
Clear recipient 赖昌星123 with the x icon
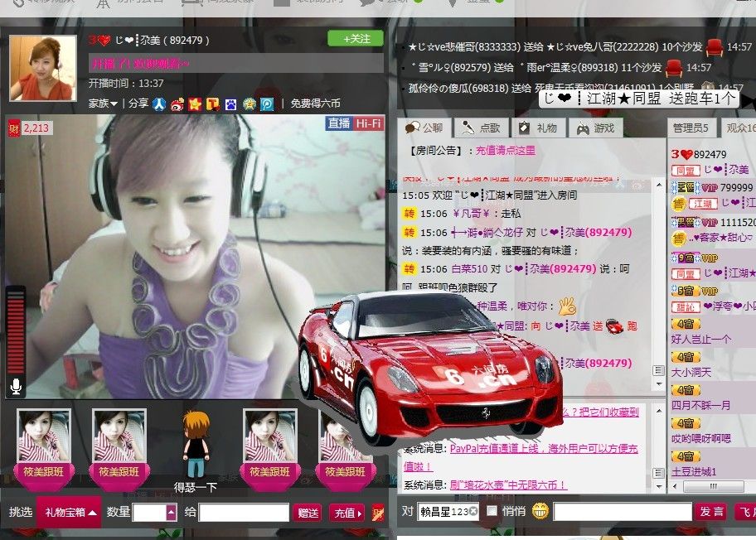click(473, 511)
